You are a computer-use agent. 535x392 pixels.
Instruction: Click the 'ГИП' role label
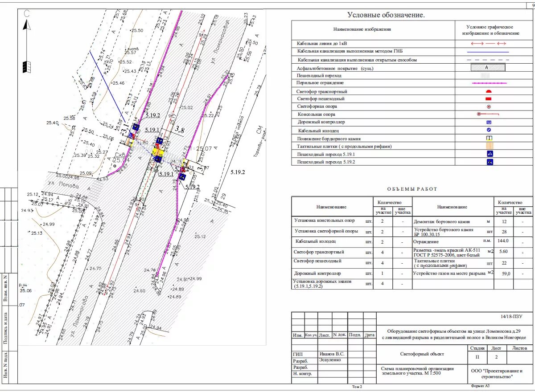(x=298, y=355)
